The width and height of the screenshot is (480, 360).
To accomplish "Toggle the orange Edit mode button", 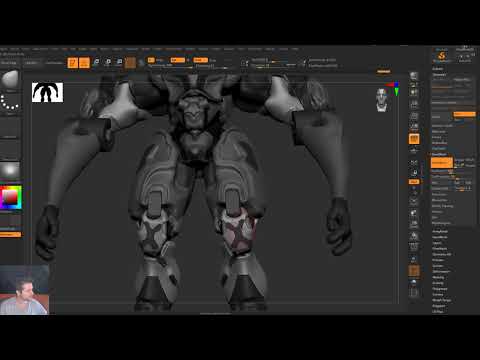I will coord(73,63).
